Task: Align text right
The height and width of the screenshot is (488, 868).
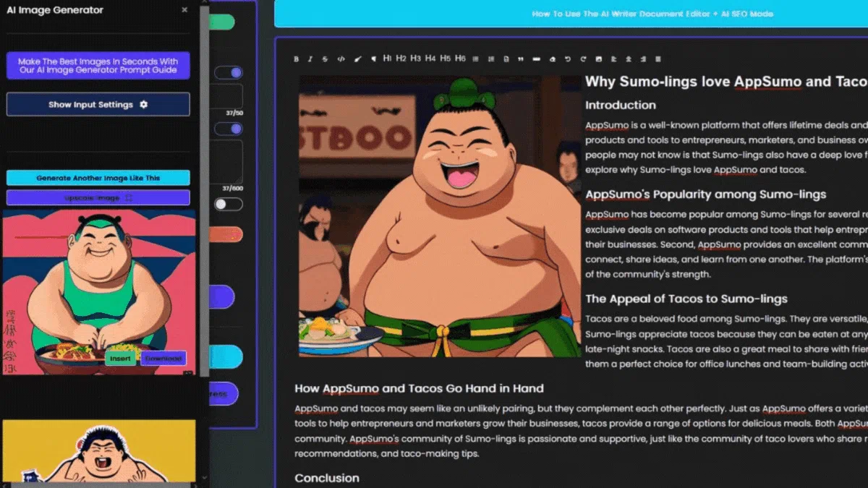Action: coord(643,59)
